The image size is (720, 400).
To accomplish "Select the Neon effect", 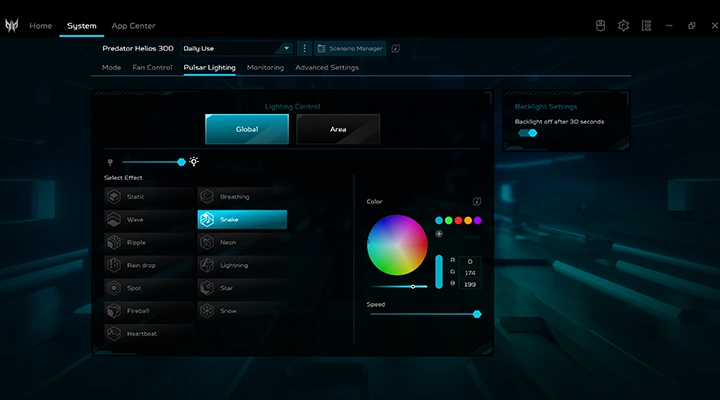I will click(242, 242).
